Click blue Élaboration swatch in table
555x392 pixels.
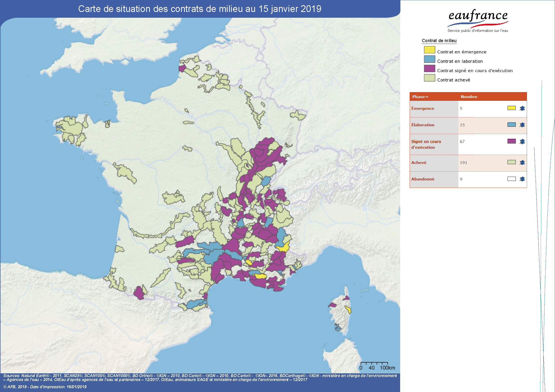pos(512,125)
